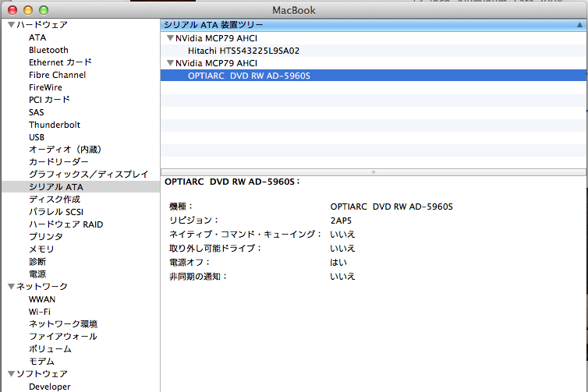Close the MacBook window with red button

click(12, 10)
